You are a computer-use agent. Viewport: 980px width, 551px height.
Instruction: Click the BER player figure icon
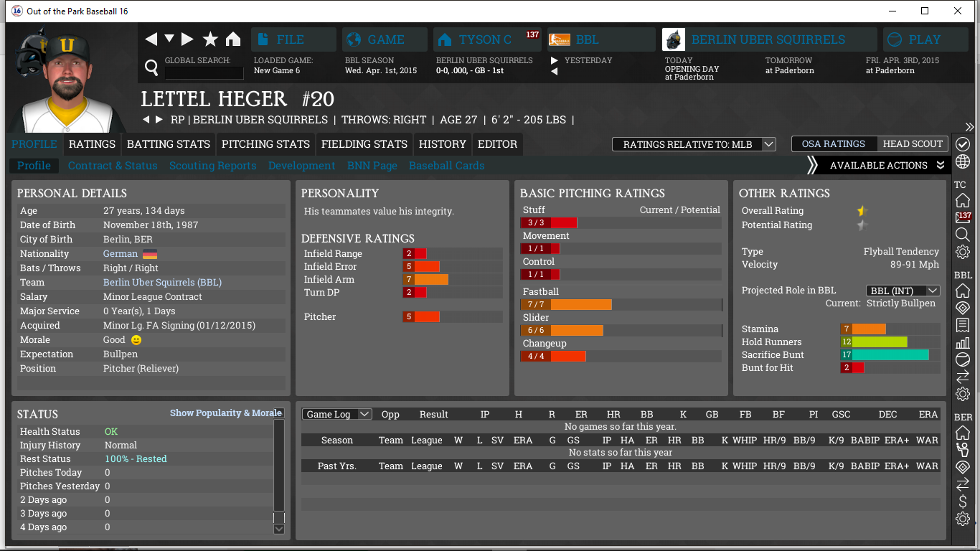(963, 450)
